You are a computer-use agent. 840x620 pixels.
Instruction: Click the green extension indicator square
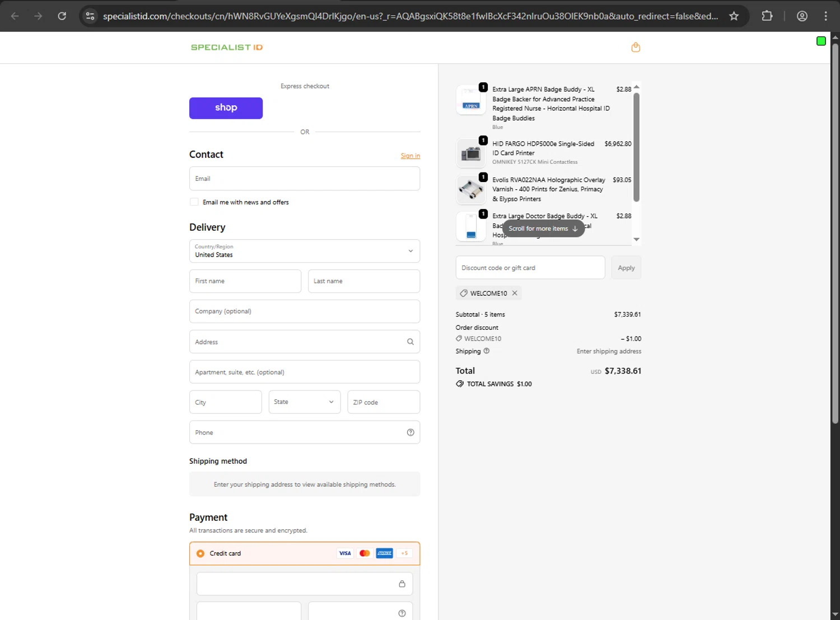tap(821, 41)
